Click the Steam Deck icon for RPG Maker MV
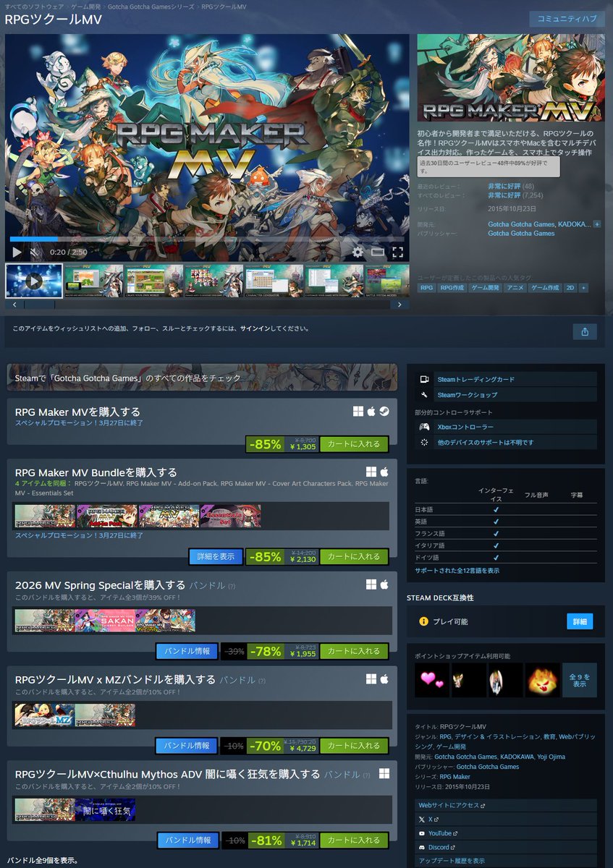The image size is (613, 868). [x=384, y=411]
